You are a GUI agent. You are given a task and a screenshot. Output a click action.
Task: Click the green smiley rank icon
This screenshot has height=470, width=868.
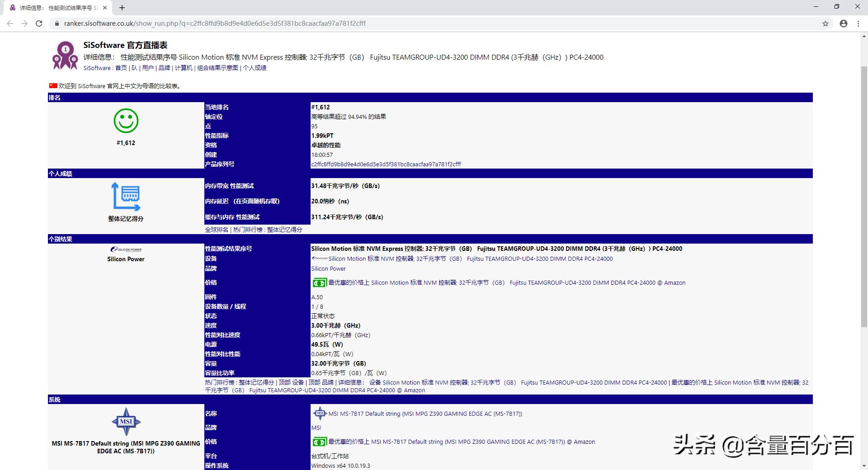pyautogui.click(x=126, y=121)
